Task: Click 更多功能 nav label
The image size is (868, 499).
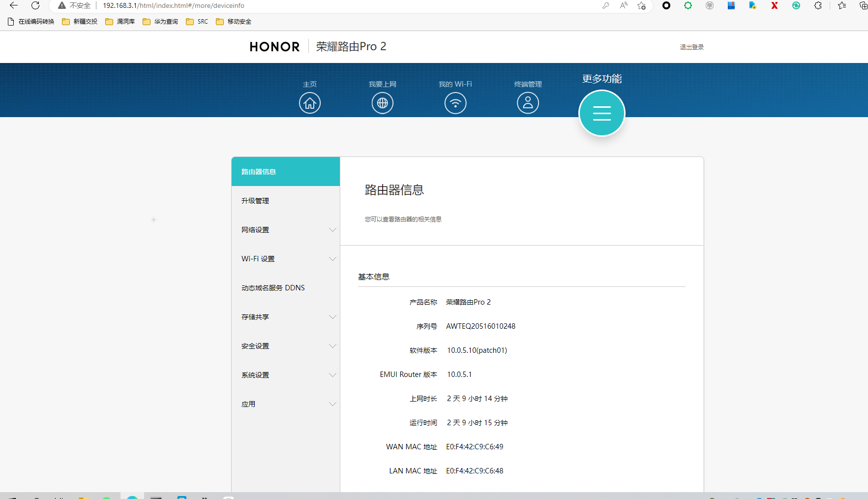Action: point(602,79)
